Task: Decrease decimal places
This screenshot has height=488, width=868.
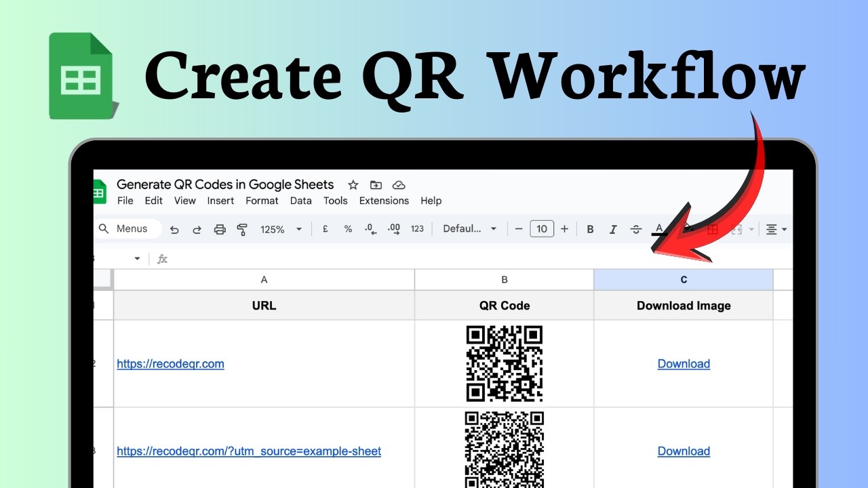Action: point(371,229)
